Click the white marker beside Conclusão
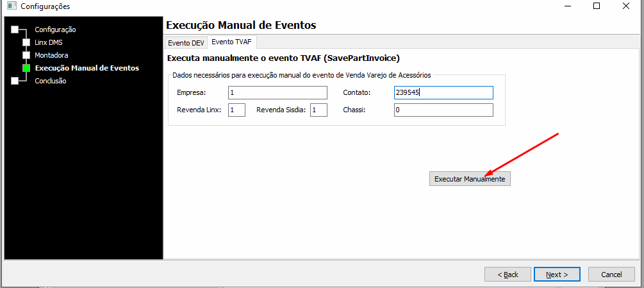Image resolution: width=644 pixels, height=288 pixels. coord(15,81)
